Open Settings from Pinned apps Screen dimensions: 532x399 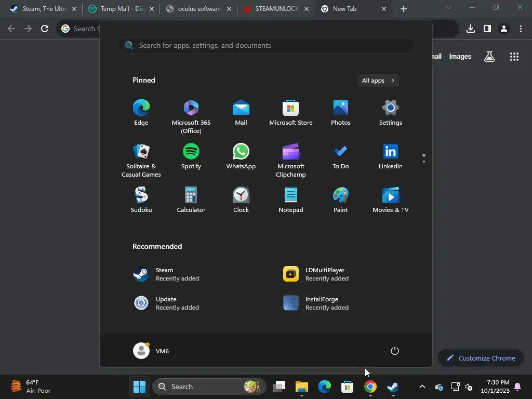[391, 113]
